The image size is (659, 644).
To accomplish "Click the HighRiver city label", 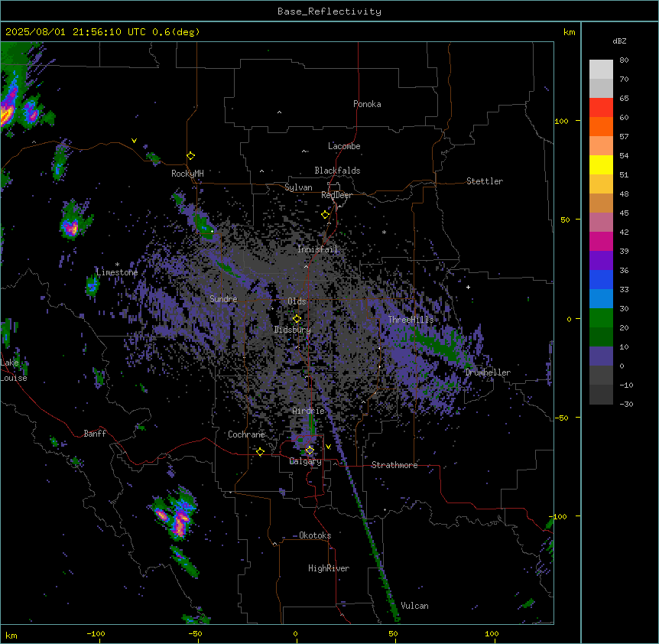I will 329,568.
